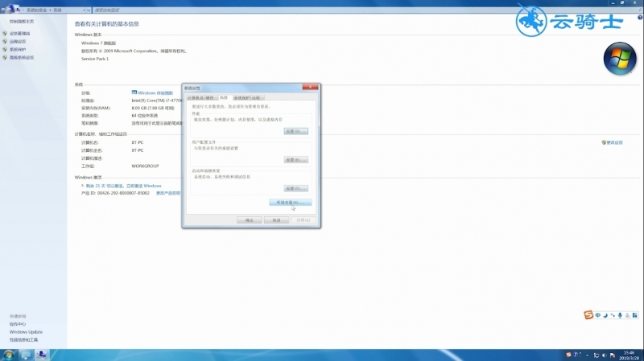This screenshot has width=644, height=361.
Task: Toggle punctuation mode icon on IME bar
Action: (x=613, y=315)
